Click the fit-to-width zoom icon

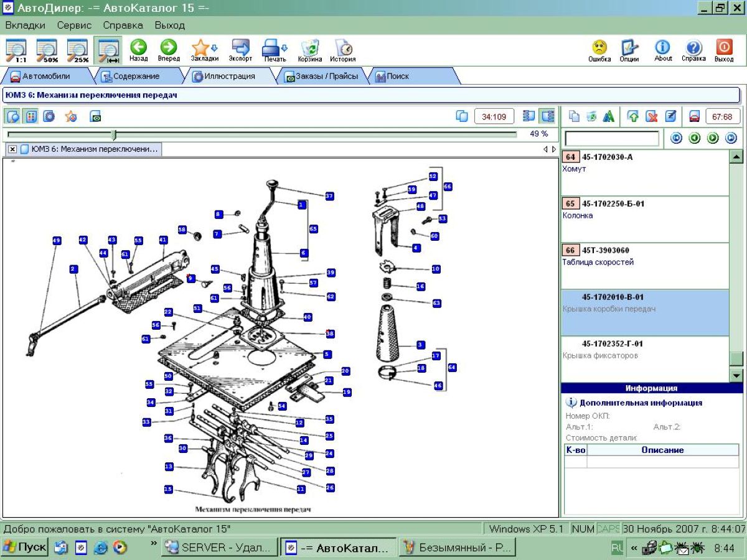(108, 50)
